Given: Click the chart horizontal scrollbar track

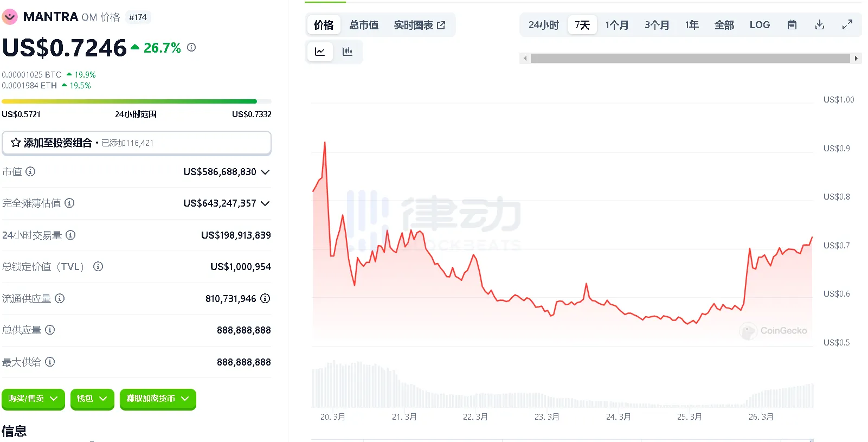Looking at the screenshot, I should pyautogui.click(x=690, y=58).
